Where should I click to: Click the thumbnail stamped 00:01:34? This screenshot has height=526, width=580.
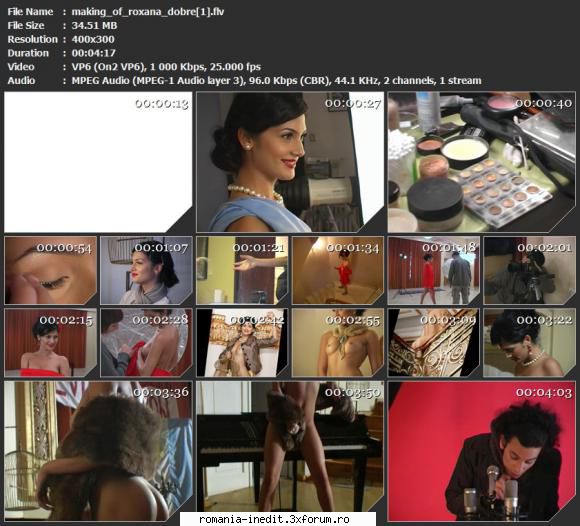click(338, 270)
